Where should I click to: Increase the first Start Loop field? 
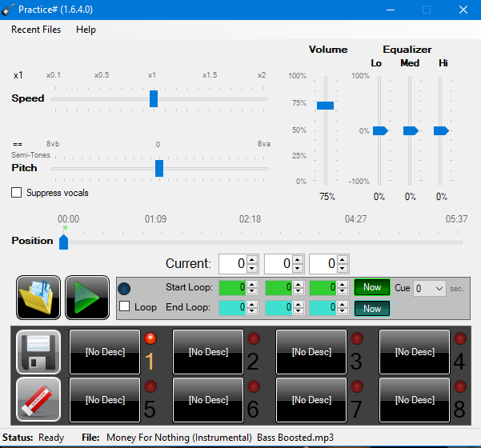(x=252, y=284)
